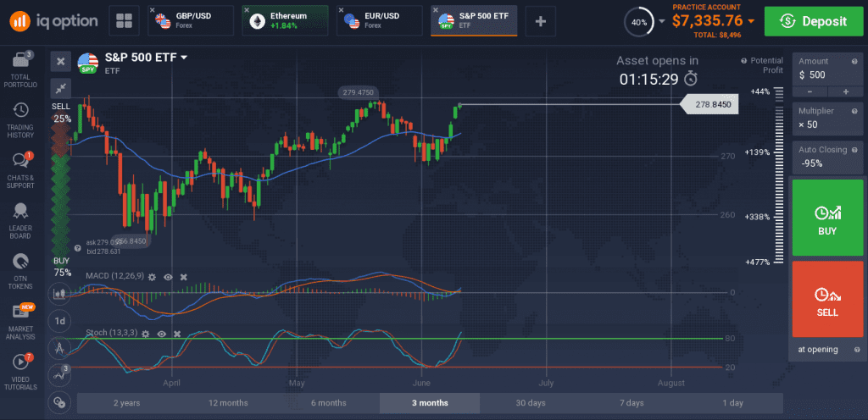Toggle MACD indicator visibility eye
This screenshot has width=868, height=420.
(x=169, y=276)
